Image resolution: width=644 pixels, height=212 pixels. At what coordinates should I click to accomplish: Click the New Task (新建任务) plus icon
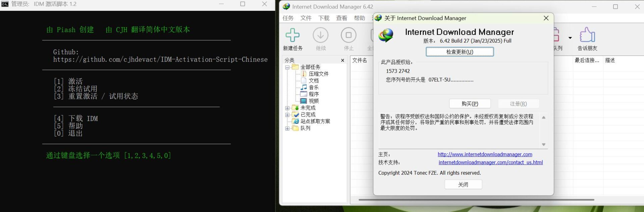point(292,35)
